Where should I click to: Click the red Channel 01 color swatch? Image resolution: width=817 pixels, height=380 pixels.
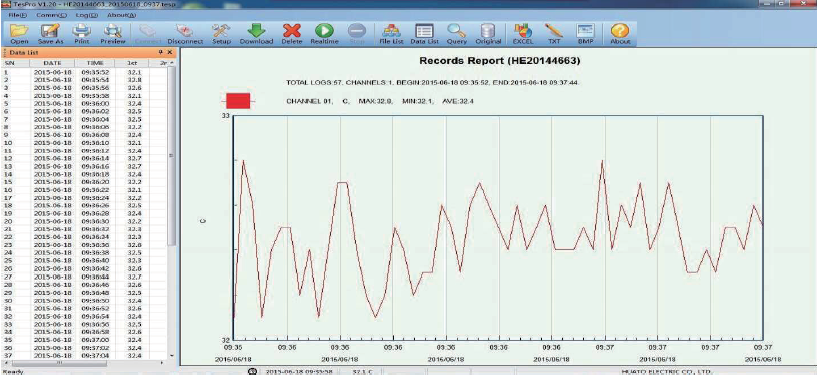[x=238, y=101]
